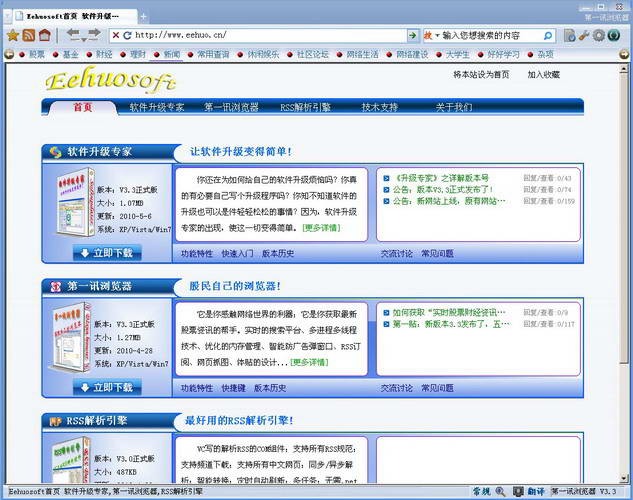The width and height of the screenshot is (633, 500).
Task: Open 如何获取实时股票财经资讯 post
Action: point(449,312)
